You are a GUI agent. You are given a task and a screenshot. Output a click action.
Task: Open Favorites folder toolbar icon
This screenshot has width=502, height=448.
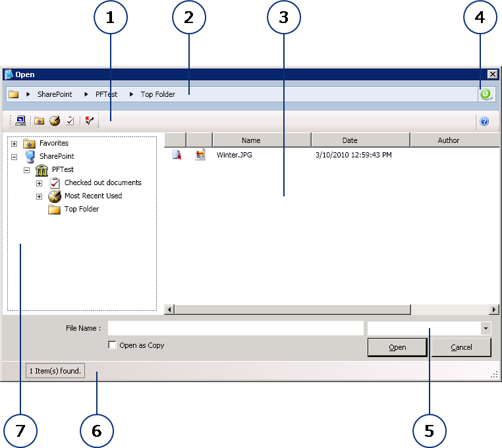tap(39, 121)
